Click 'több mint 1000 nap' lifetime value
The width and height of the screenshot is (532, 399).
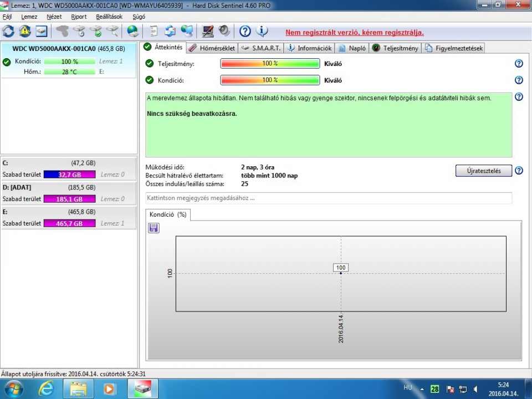[x=269, y=176]
